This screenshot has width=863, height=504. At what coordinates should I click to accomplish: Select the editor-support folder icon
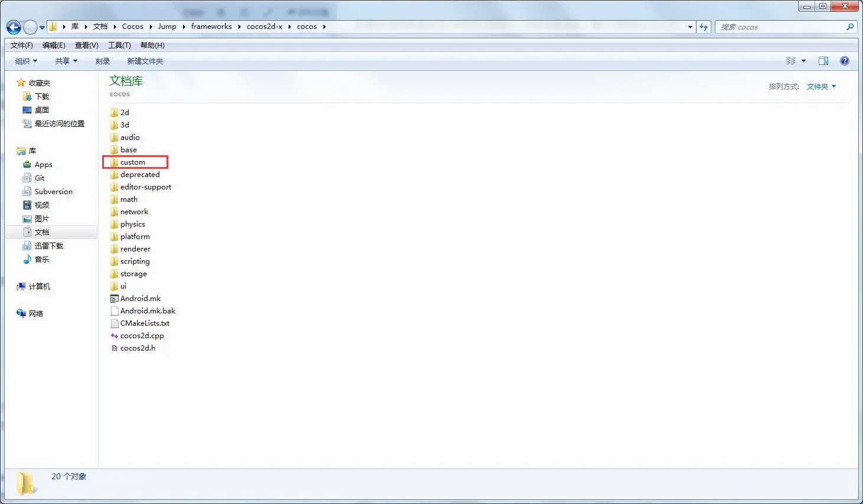coord(114,186)
